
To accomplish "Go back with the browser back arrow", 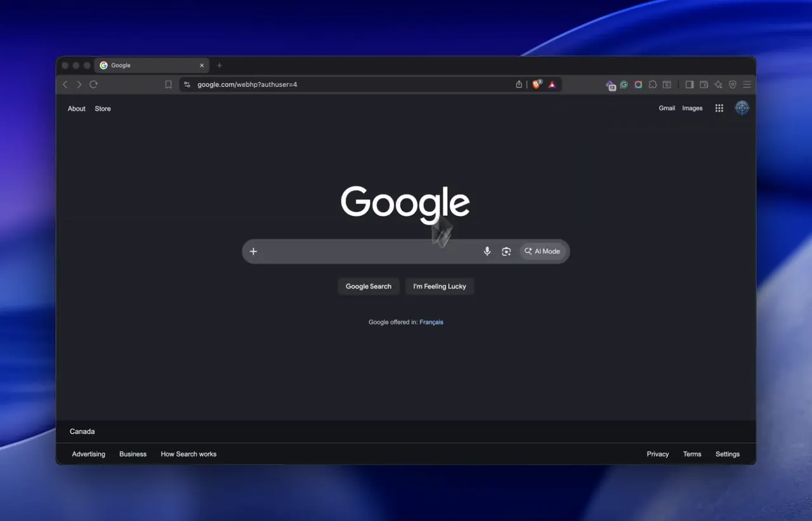I will click(65, 84).
